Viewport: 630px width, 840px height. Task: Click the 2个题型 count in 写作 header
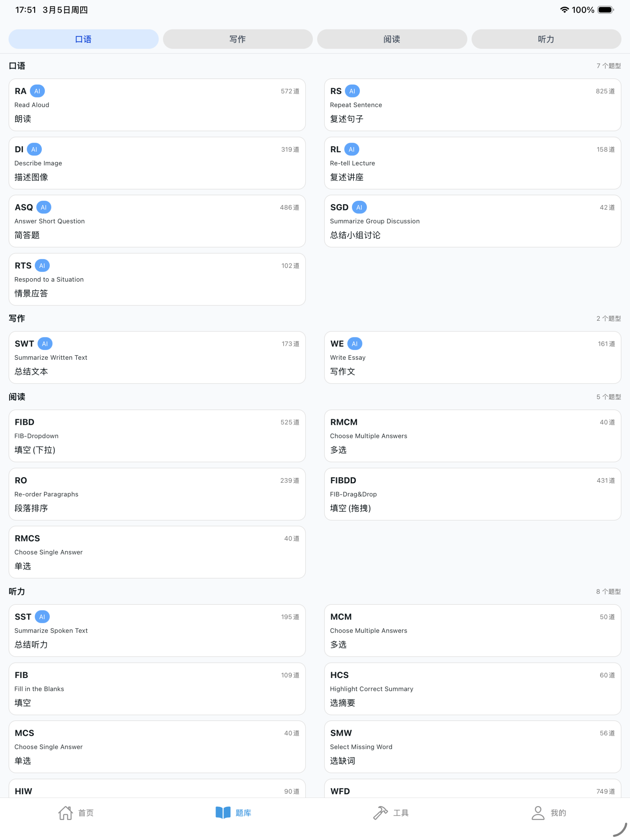[x=608, y=318]
